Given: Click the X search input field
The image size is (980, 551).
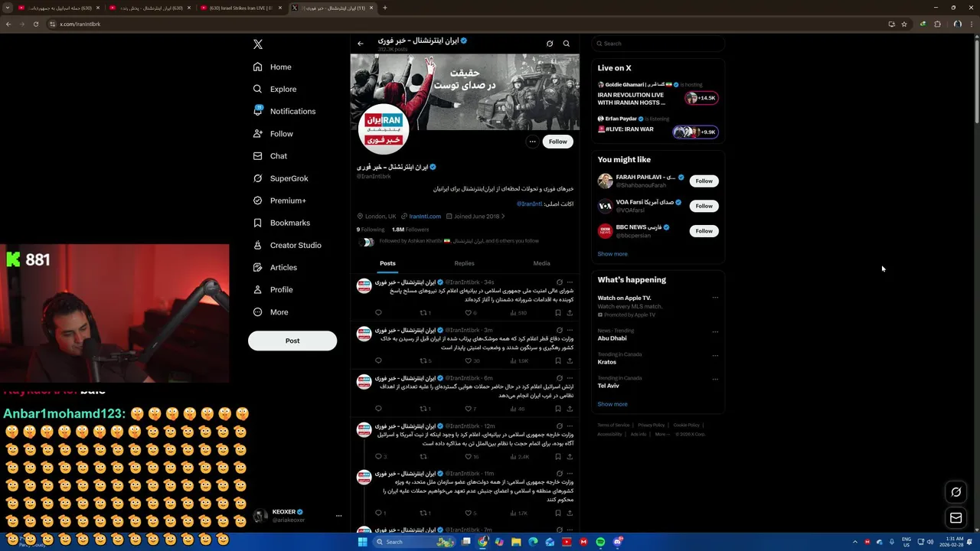Looking at the screenshot, I should coord(658,44).
